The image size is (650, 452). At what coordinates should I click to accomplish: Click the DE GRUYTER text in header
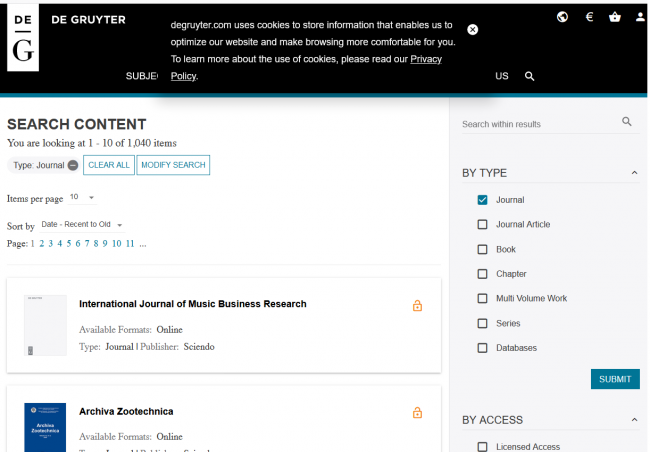pyautogui.click(x=88, y=19)
